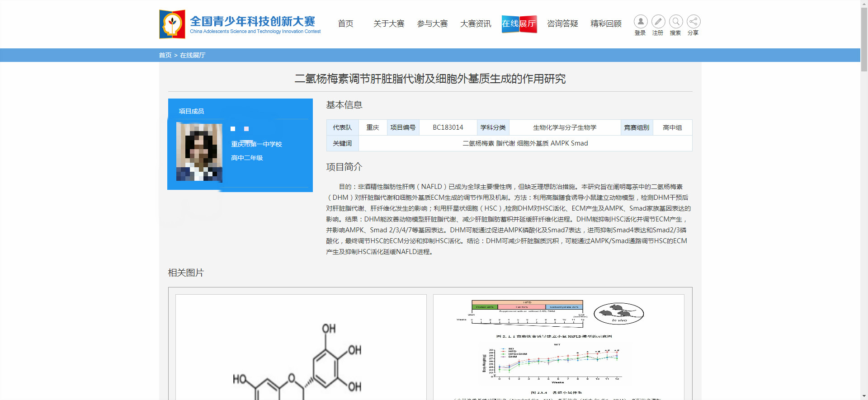Viewport: 868px width, 400px height.
Task: Click the contest logo emblem
Action: point(172,24)
